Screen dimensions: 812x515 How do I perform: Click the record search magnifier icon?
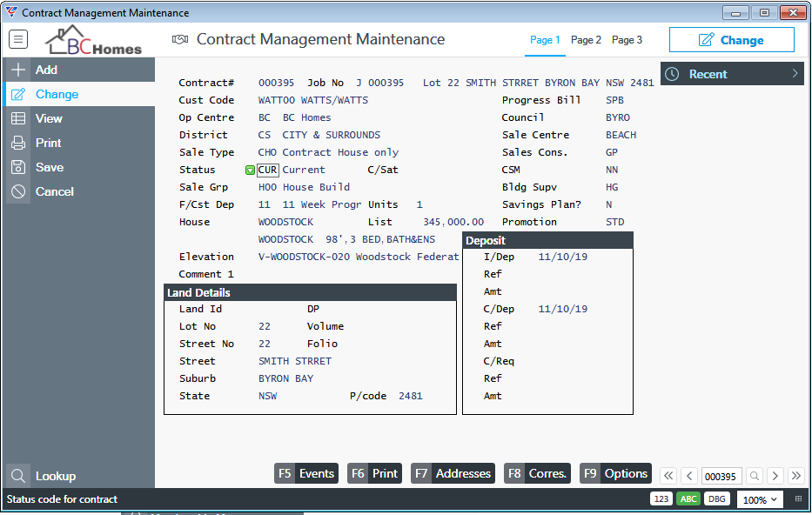pos(755,476)
